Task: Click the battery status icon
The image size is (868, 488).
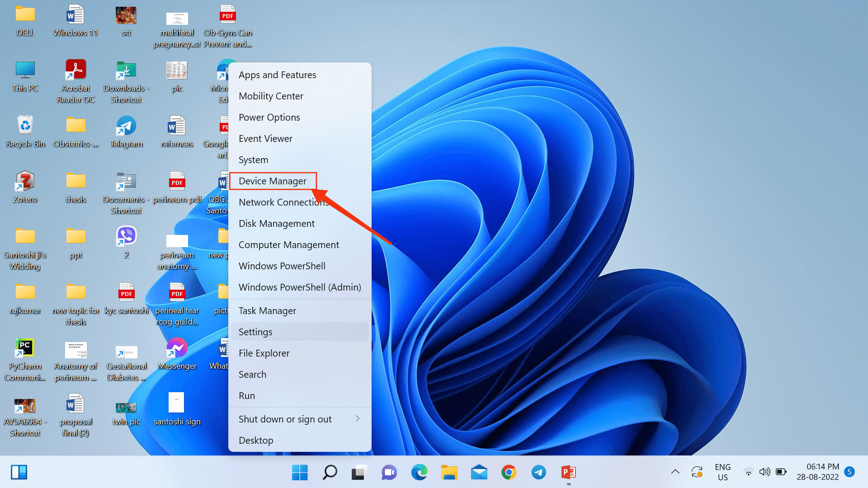Action: [x=781, y=472]
